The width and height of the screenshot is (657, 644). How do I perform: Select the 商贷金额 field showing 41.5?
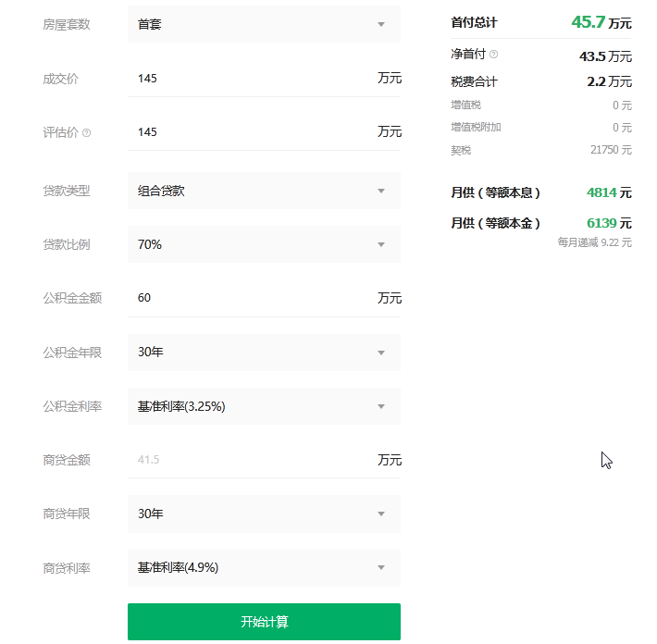[250, 460]
